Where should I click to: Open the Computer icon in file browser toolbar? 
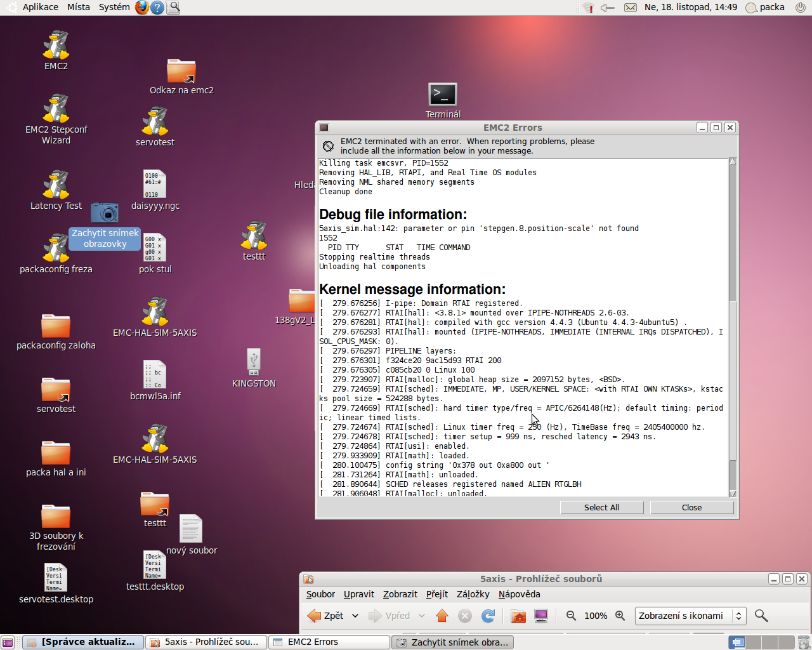[541, 616]
